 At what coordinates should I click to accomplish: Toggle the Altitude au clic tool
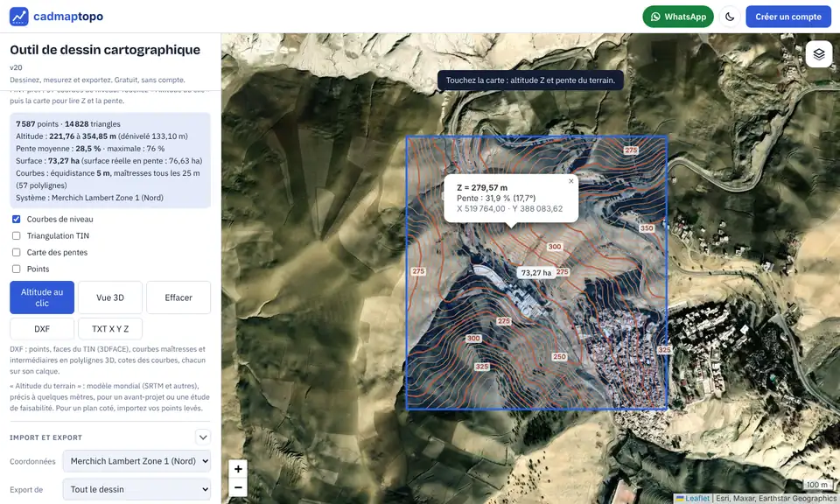[x=42, y=297]
